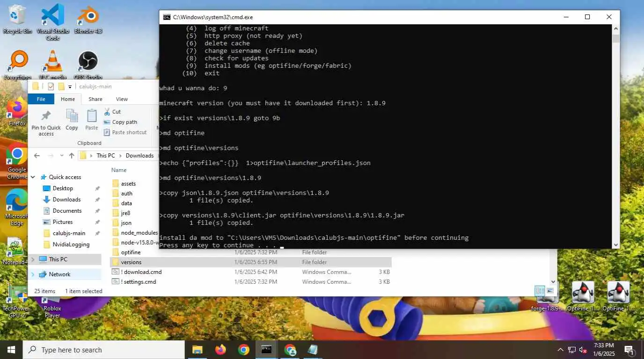
Task: Select the versions folder row
Action: coord(250,262)
